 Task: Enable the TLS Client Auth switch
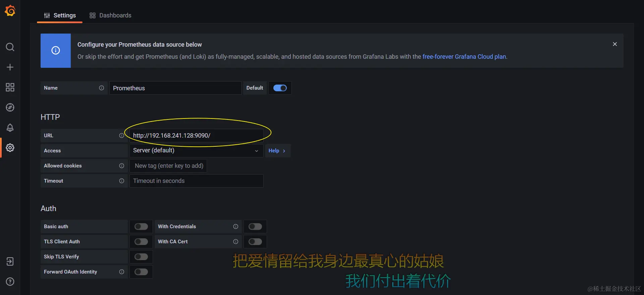pos(141,242)
